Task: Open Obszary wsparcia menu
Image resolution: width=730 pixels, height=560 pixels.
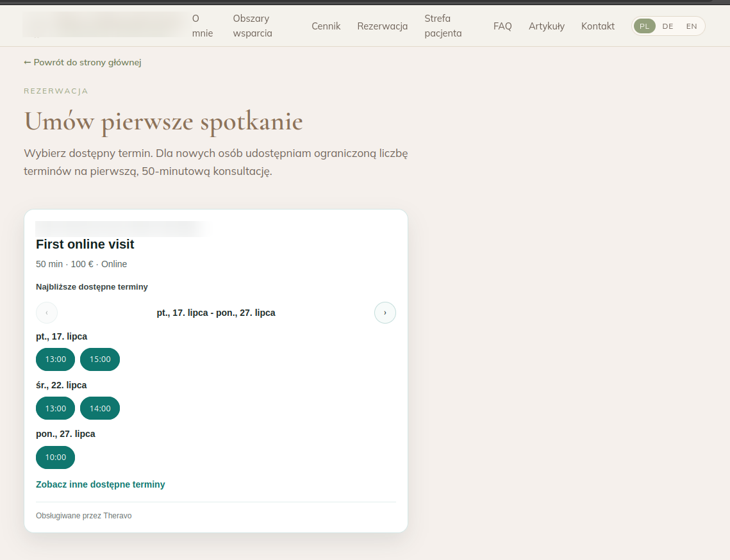Action: pos(253,26)
